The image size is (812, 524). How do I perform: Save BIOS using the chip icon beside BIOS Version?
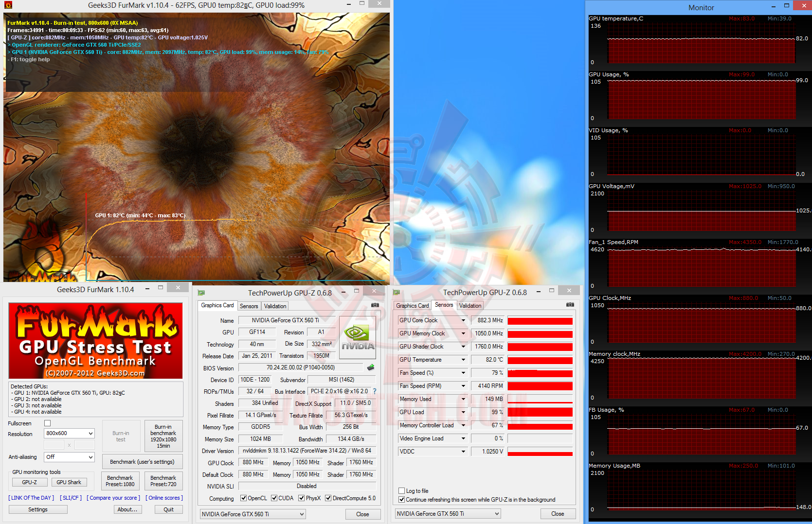coord(371,367)
